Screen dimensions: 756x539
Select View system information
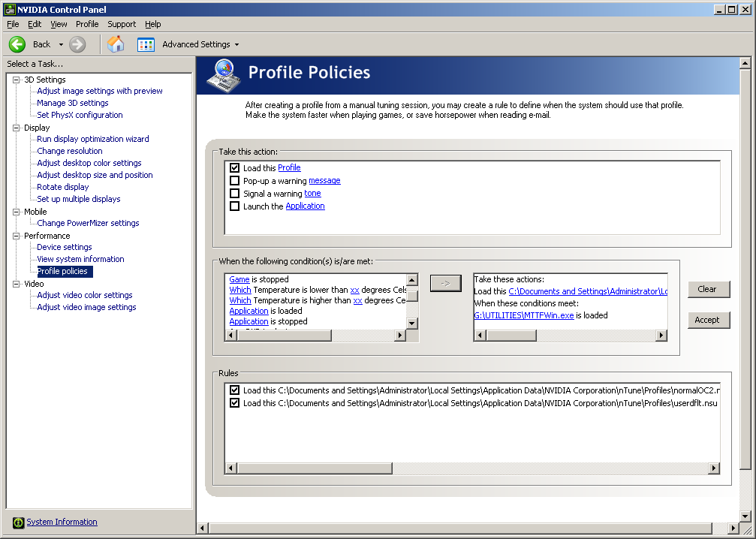(80, 260)
